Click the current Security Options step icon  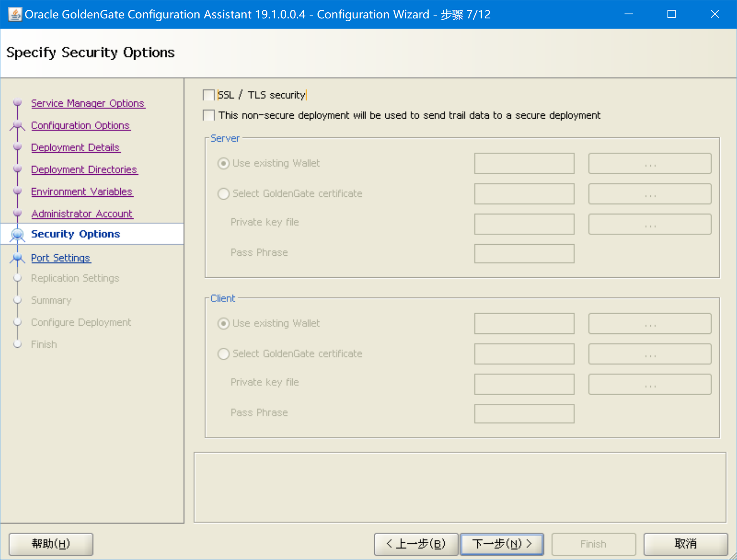(x=17, y=234)
